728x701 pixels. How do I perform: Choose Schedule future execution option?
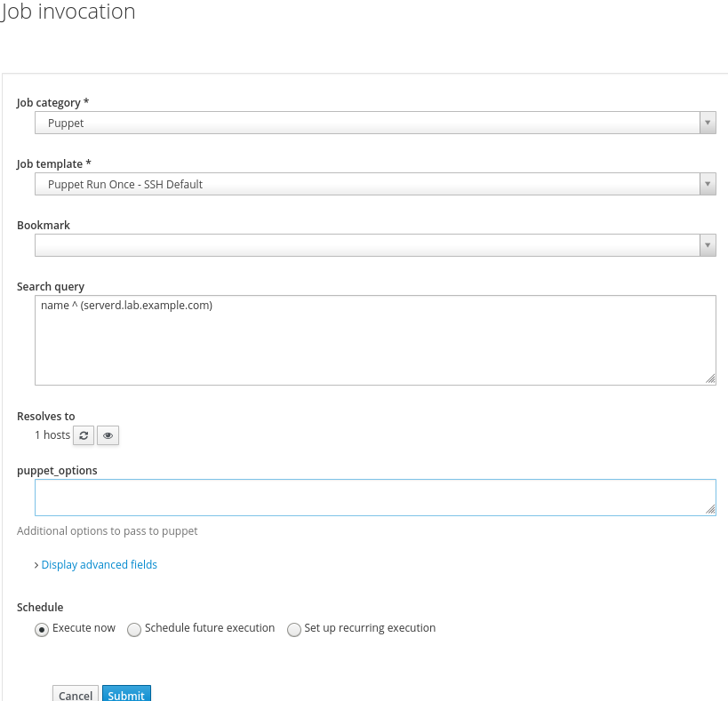[134, 629]
